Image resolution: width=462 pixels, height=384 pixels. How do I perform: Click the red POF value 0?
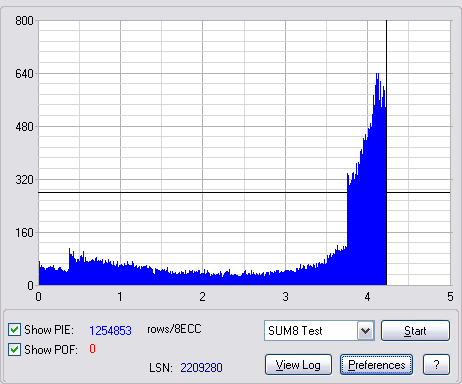[92, 349]
